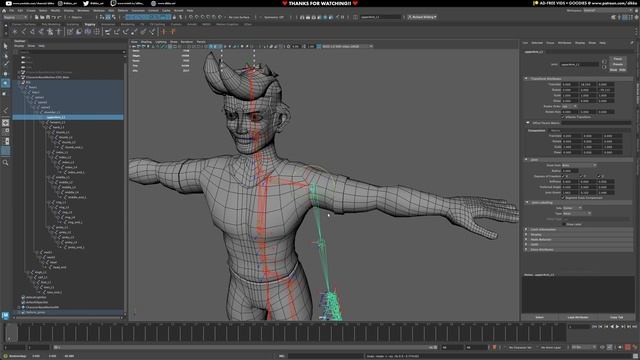The height and width of the screenshot is (360, 640).
Task: Click the Paint Skin Weights shelf icon
Action: 70,31
